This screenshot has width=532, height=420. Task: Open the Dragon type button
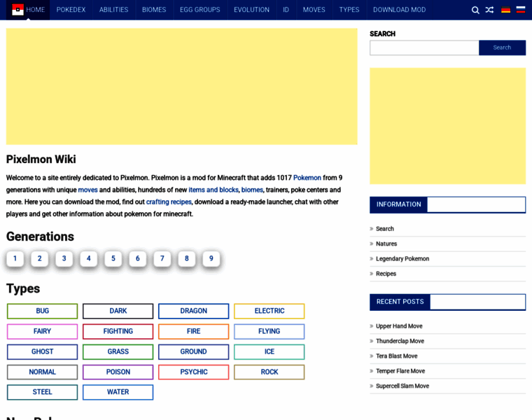click(194, 311)
